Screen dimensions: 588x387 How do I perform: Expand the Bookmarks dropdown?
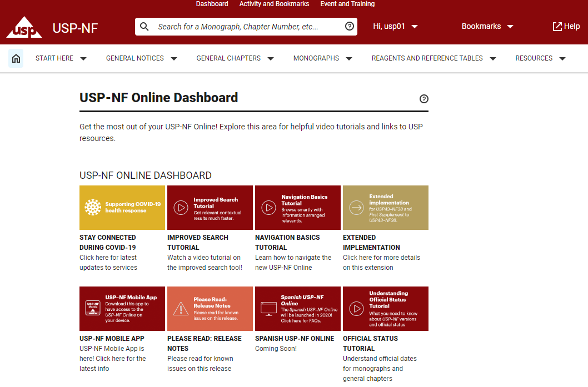click(487, 27)
